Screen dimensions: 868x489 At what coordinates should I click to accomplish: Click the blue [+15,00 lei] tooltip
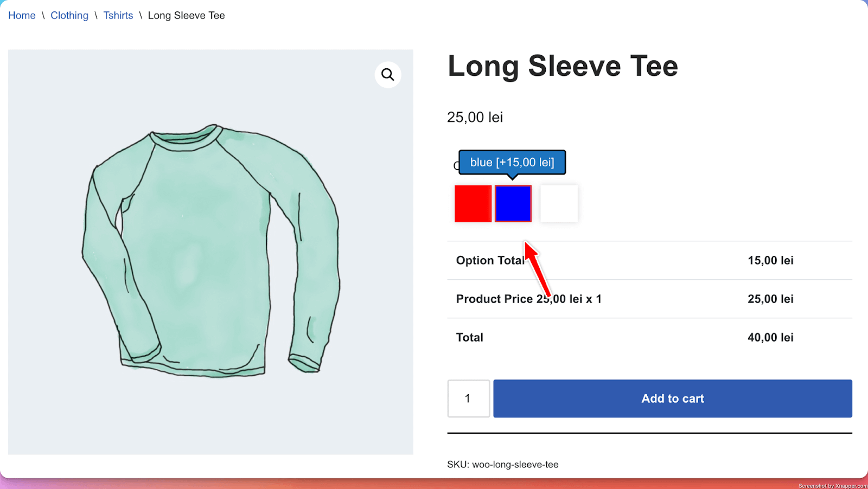click(x=512, y=162)
